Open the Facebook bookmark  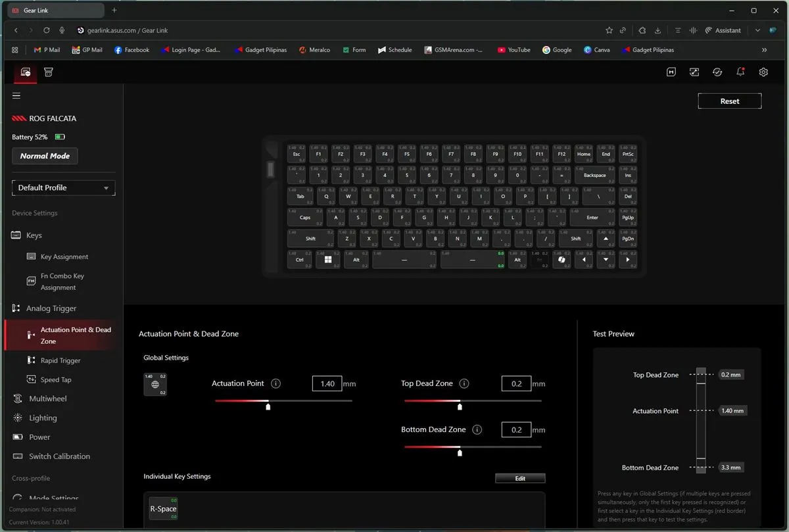(x=131, y=49)
